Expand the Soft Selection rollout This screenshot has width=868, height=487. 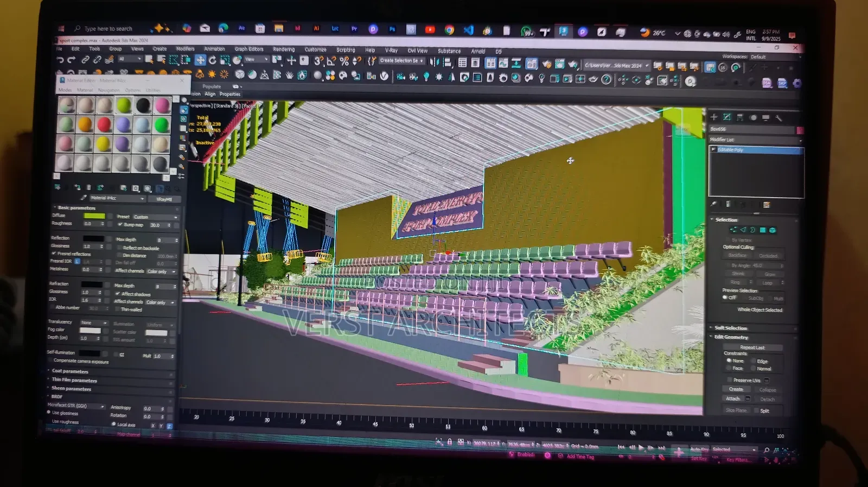pos(730,328)
